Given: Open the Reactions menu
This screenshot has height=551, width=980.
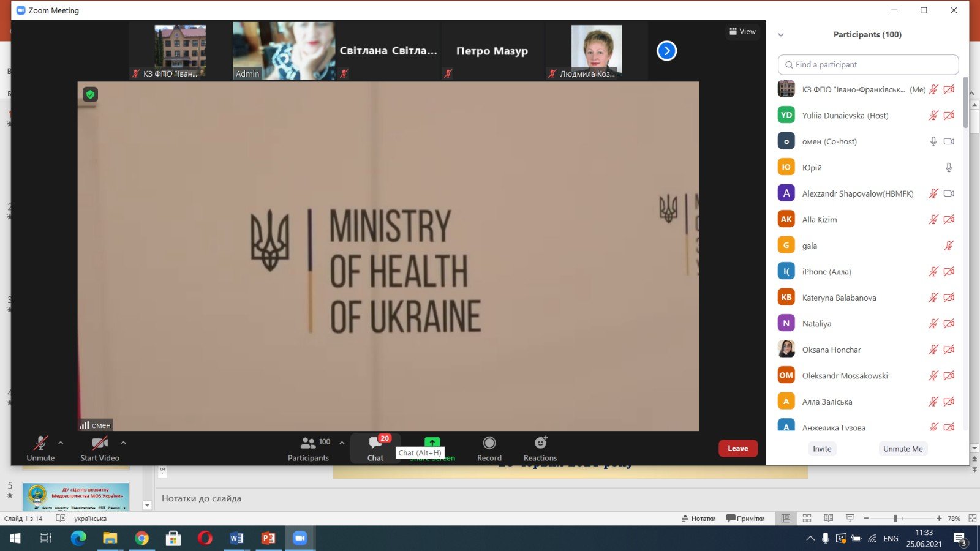Looking at the screenshot, I should pyautogui.click(x=540, y=443).
